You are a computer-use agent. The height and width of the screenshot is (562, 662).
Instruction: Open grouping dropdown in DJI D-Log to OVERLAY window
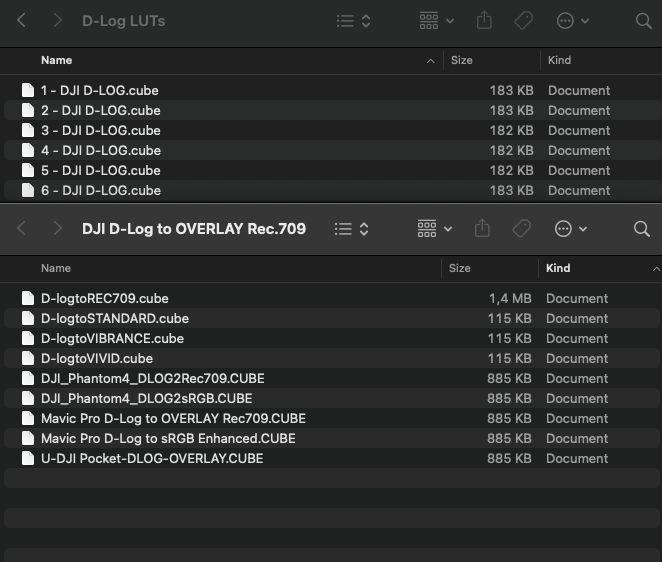pyautogui.click(x=435, y=229)
